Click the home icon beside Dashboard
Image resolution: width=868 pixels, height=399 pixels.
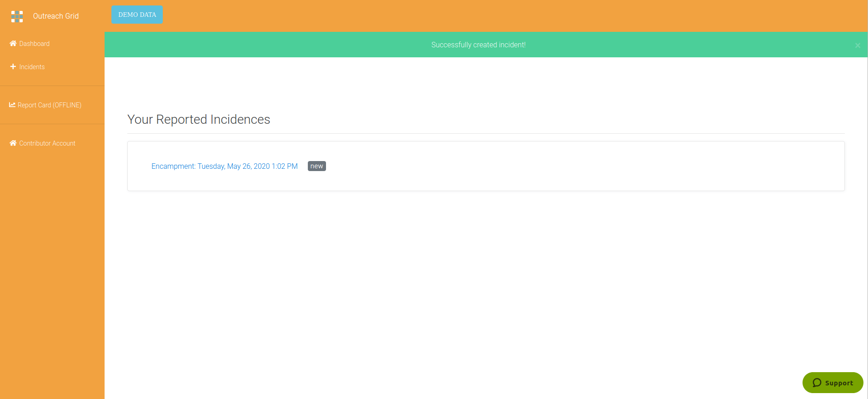13,44
